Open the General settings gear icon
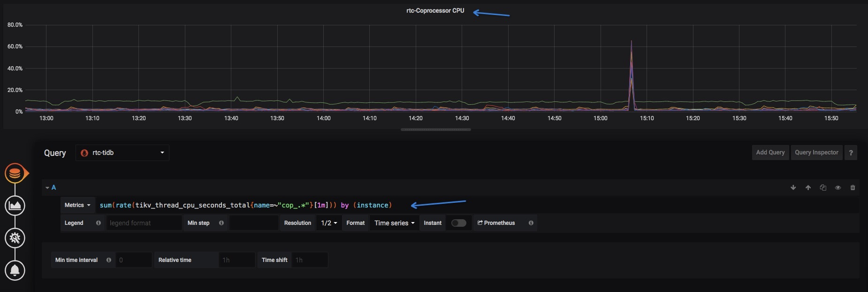Image resolution: width=868 pixels, height=292 pixels. click(15, 238)
